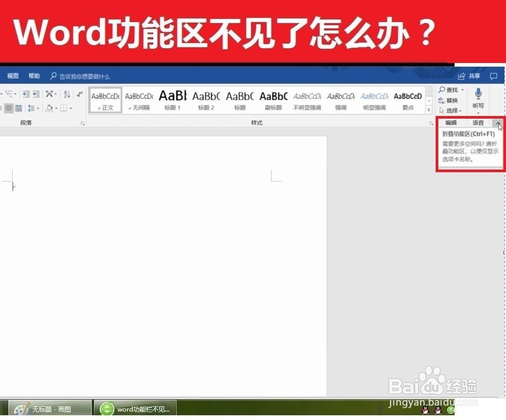Screen dimensions: 506x420
Task: Toggle show paragraph marks icon
Action: click(79, 94)
